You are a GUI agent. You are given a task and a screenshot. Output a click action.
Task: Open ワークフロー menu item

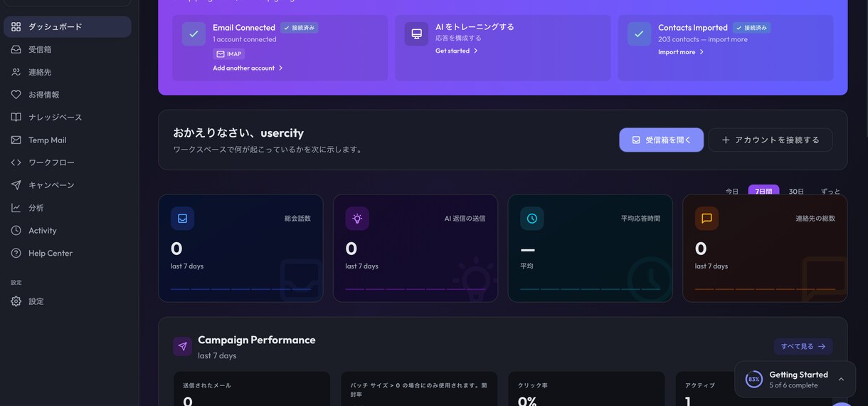[x=68, y=162]
